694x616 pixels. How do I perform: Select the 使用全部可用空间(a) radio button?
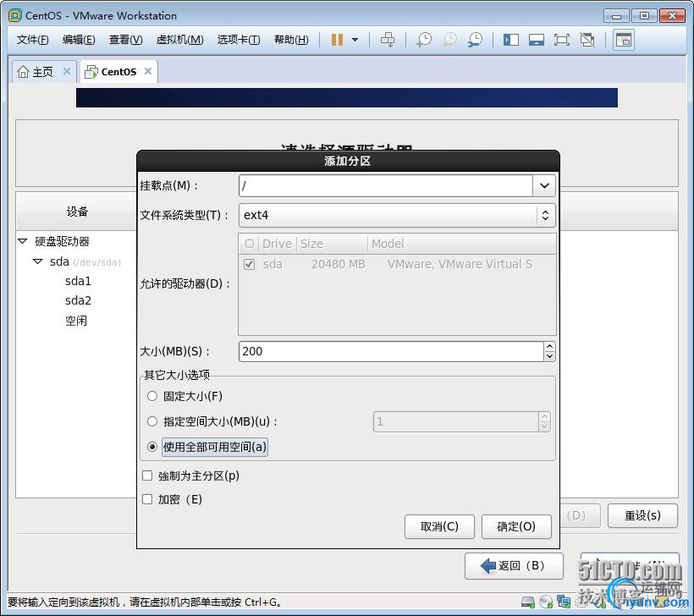152,447
